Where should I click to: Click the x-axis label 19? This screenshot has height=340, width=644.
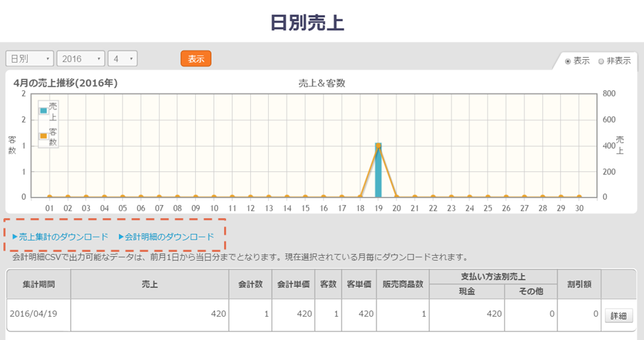(378, 209)
